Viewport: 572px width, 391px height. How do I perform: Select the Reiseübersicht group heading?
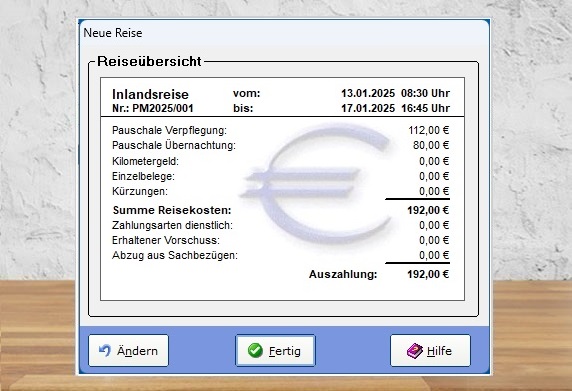click(149, 61)
